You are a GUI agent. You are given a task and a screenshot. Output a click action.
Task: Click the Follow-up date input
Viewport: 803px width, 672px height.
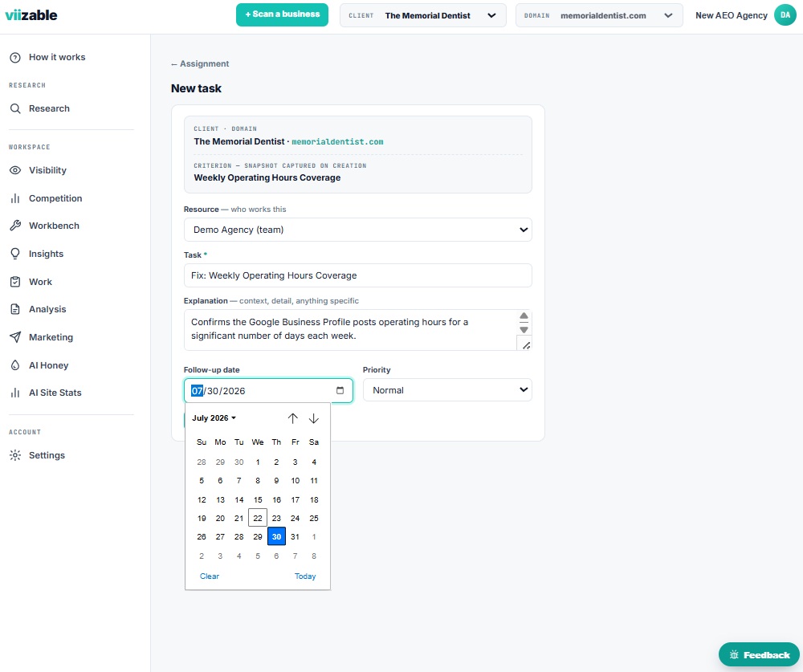tap(268, 391)
